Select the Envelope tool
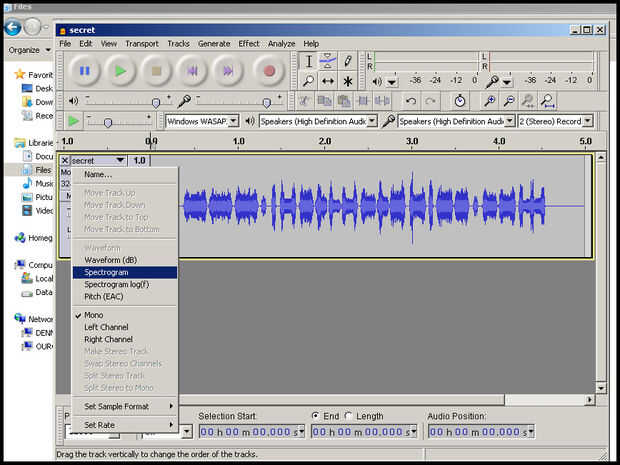The image size is (620, 465). [328, 61]
